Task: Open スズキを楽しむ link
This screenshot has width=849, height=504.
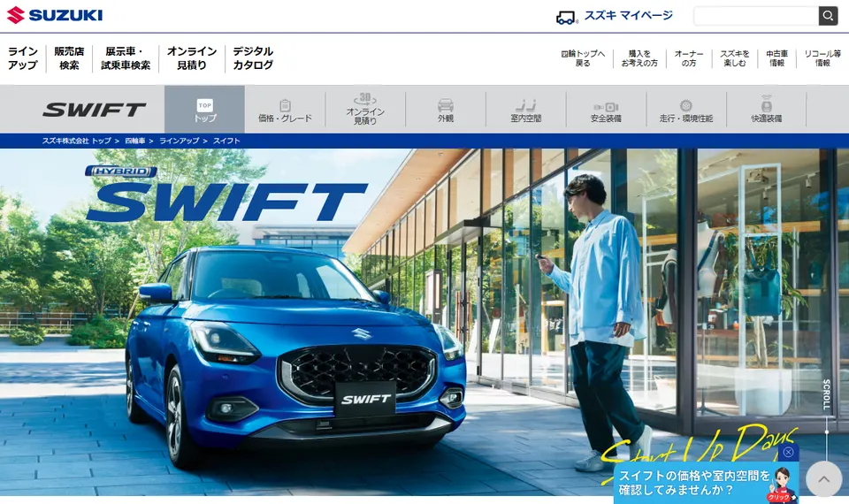Action: click(735, 58)
